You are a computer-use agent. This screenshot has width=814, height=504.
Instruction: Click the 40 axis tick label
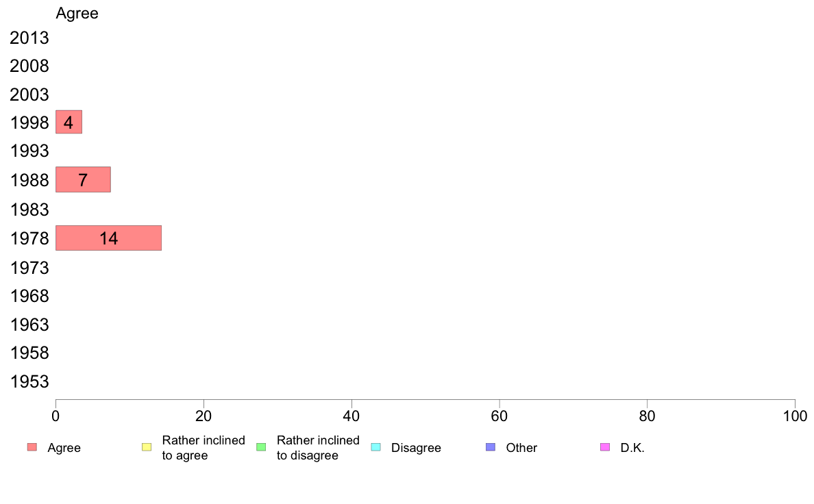click(351, 416)
